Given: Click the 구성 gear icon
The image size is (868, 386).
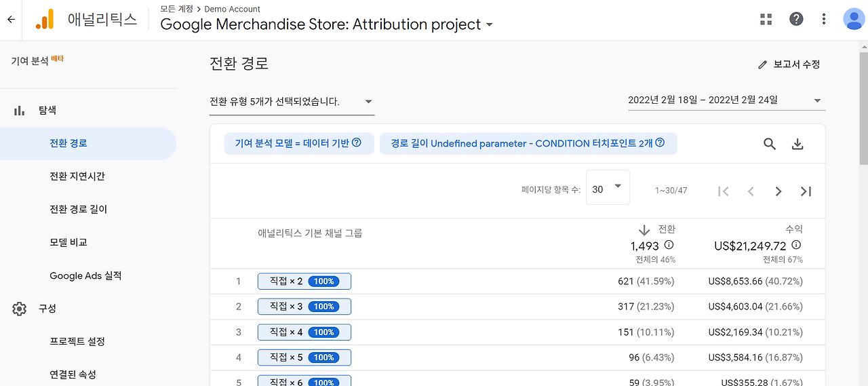Looking at the screenshot, I should tap(19, 309).
